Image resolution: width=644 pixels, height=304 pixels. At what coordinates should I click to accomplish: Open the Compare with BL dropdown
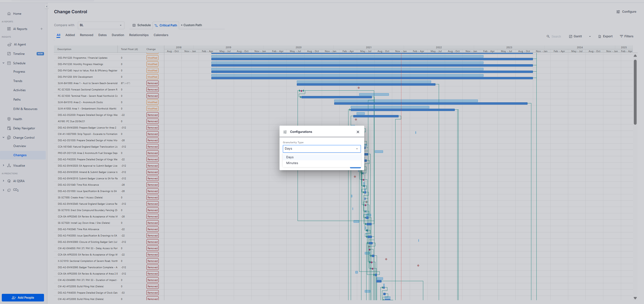101,25
